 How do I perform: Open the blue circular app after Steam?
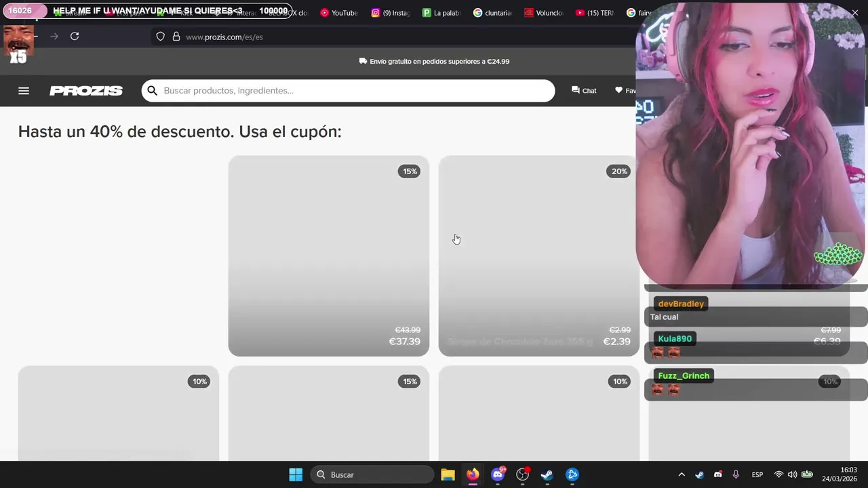572,474
